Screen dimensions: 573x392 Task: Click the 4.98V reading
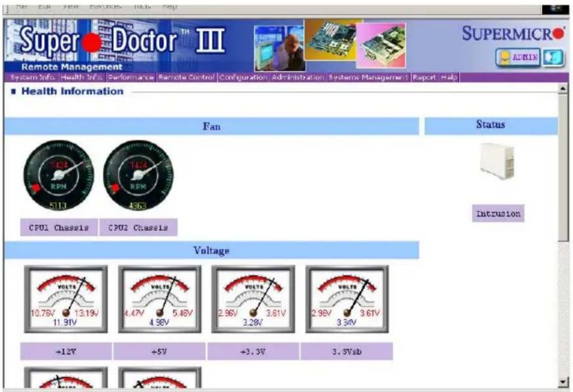(159, 323)
